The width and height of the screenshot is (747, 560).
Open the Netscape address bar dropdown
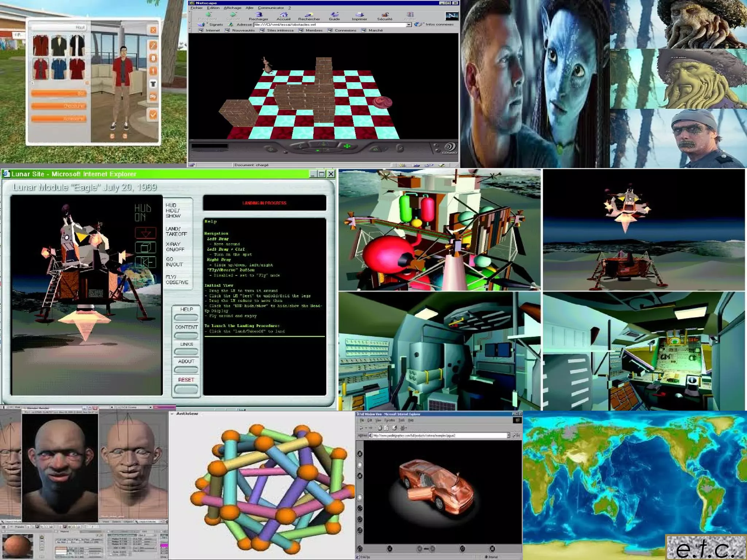(x=409, y=25)
